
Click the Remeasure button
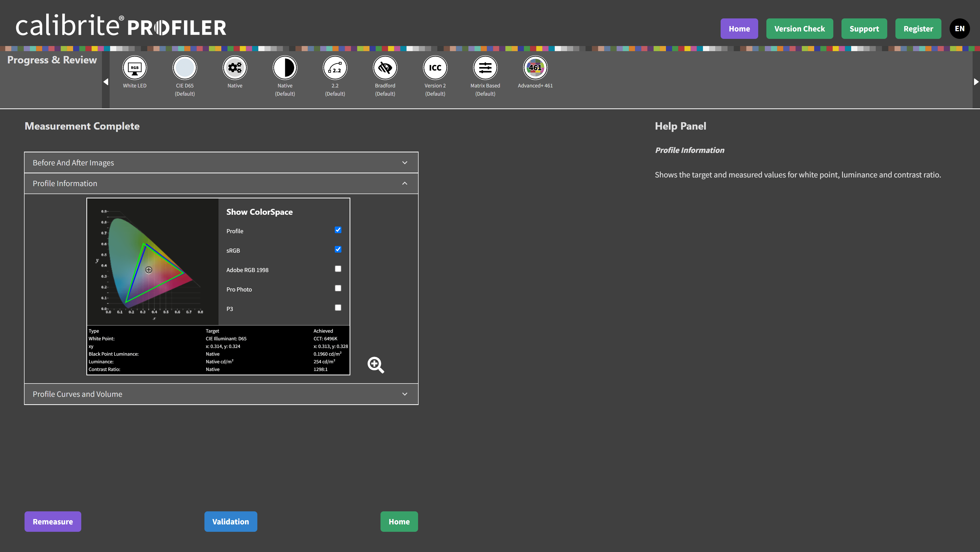tap(53, 522)
